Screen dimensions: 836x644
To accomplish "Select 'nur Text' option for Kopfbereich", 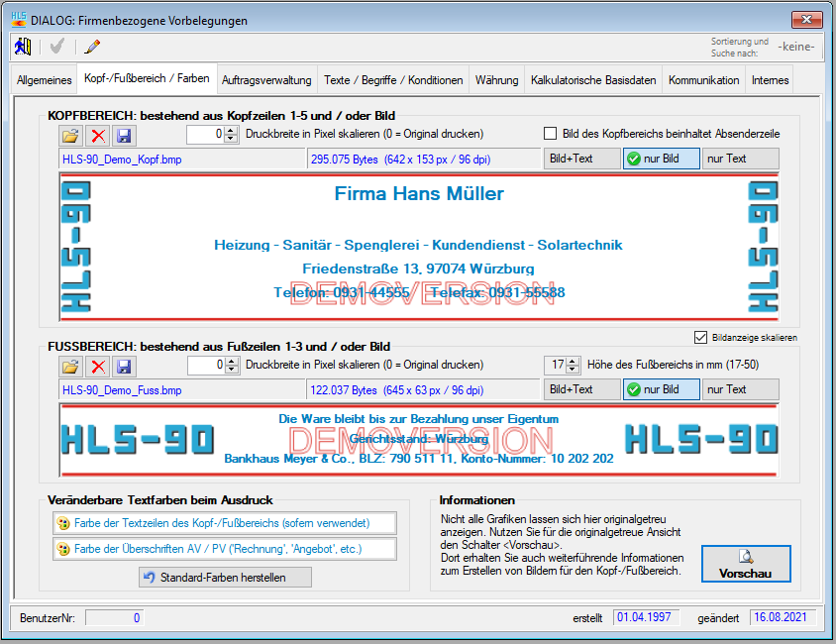I will click(741, 159).
